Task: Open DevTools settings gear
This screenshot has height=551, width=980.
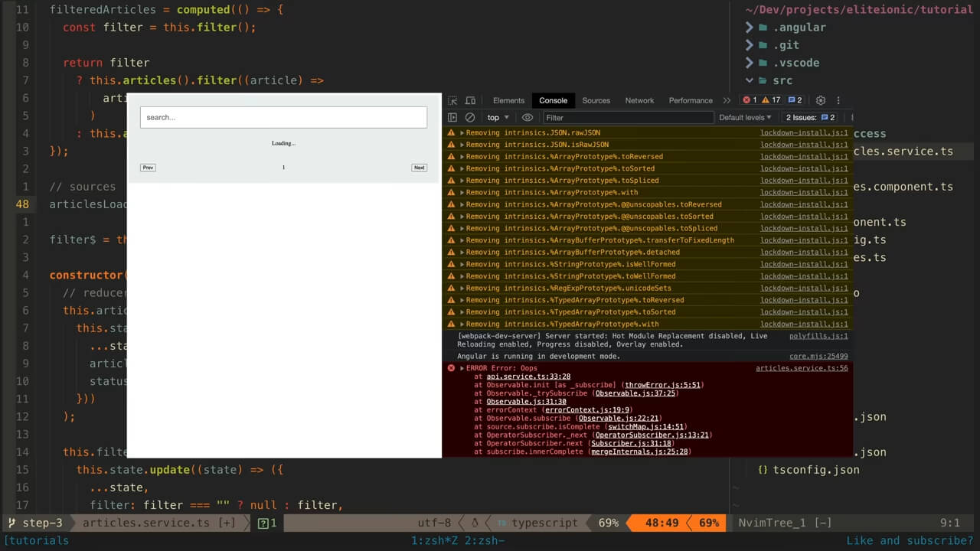Action: tap(821, 100)
